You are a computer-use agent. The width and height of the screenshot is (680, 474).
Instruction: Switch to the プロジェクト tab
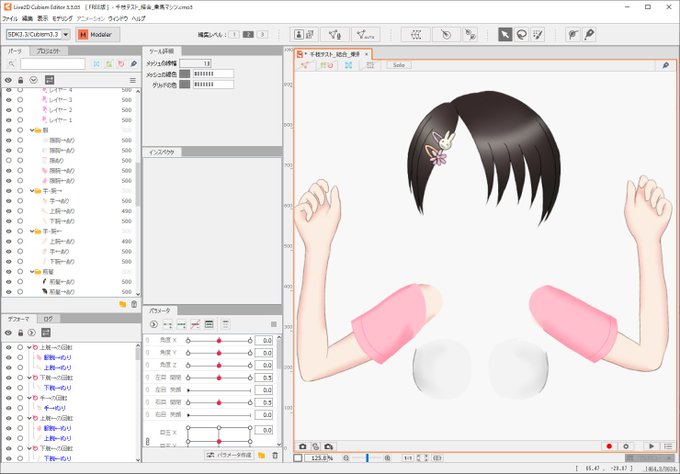[48, 51]
